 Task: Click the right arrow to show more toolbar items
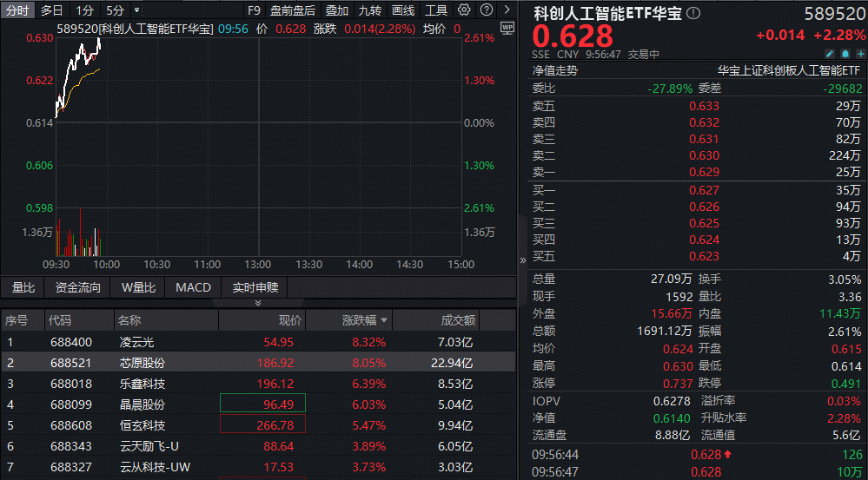[x=507, y=10]
